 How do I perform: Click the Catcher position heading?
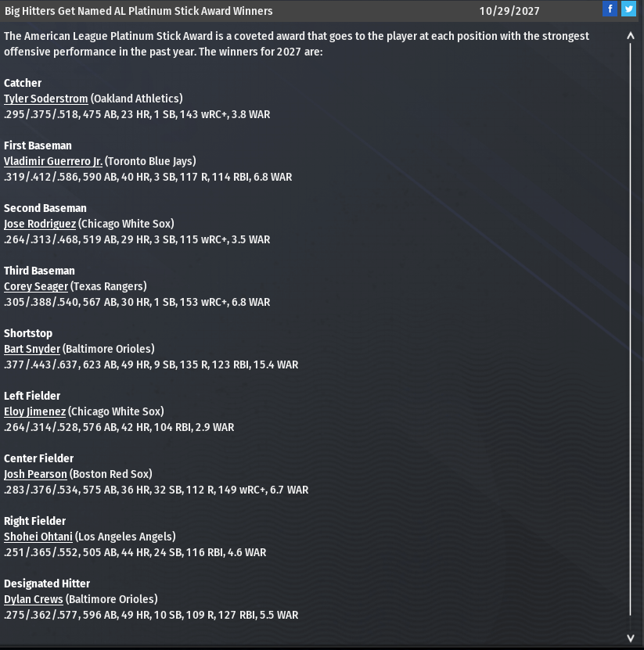(23, 83)
